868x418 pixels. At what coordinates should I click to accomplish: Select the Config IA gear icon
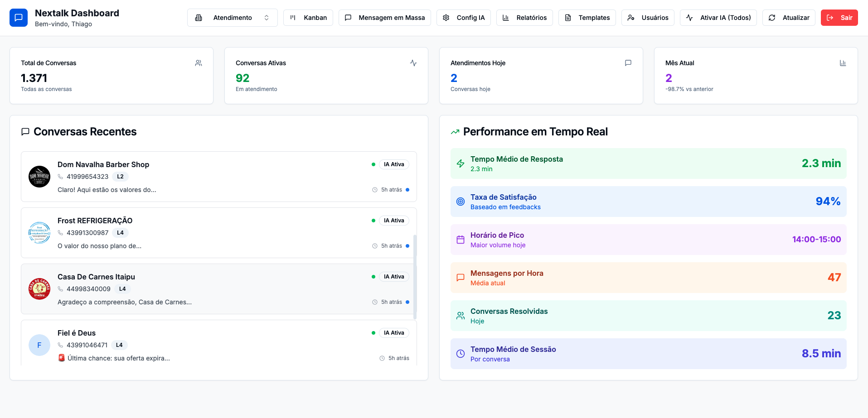[x=445, y=17]
